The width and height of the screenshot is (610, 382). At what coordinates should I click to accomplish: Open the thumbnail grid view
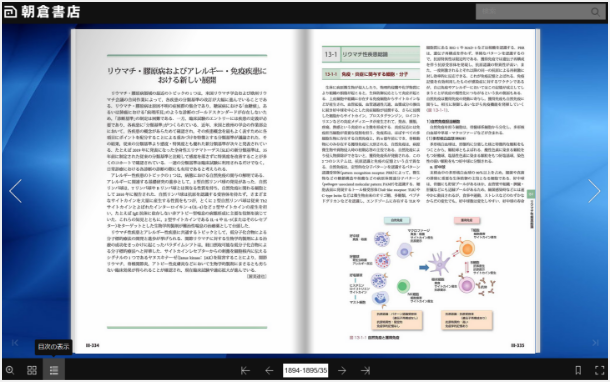point(32,370)
